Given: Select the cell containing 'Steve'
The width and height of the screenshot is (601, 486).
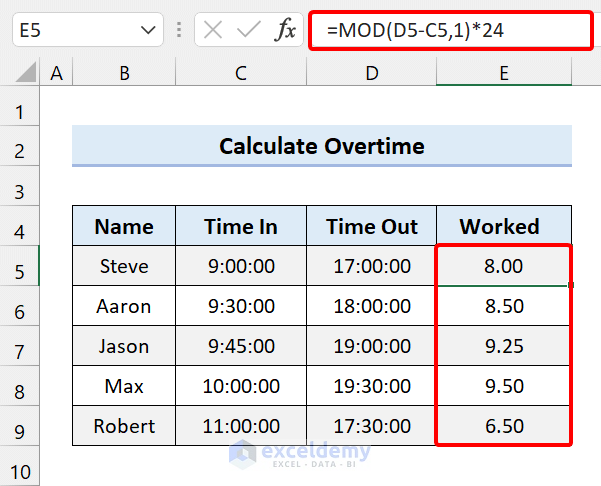Looking at the screenshot, I should (x=124, y=266).
